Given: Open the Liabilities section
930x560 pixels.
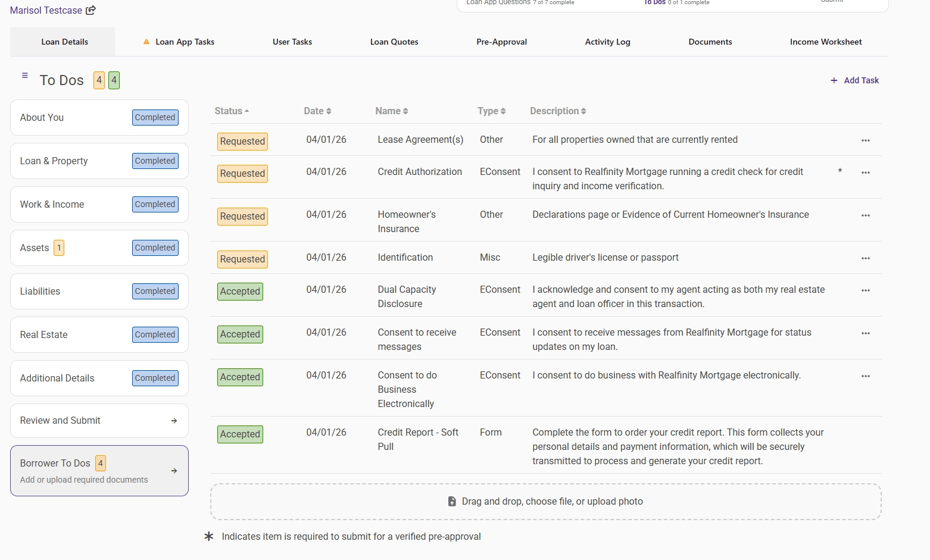Looking at the screenshot, I should click(99, 292).
